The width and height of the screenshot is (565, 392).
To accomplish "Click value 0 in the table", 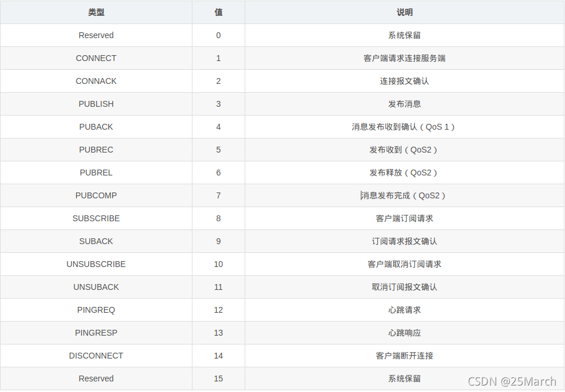I will (218, 35).
